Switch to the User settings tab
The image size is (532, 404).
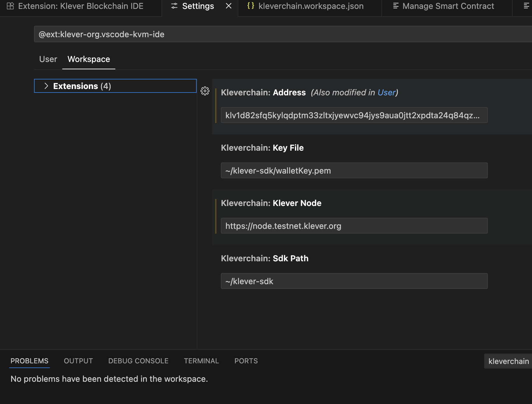tap(48, 59)
